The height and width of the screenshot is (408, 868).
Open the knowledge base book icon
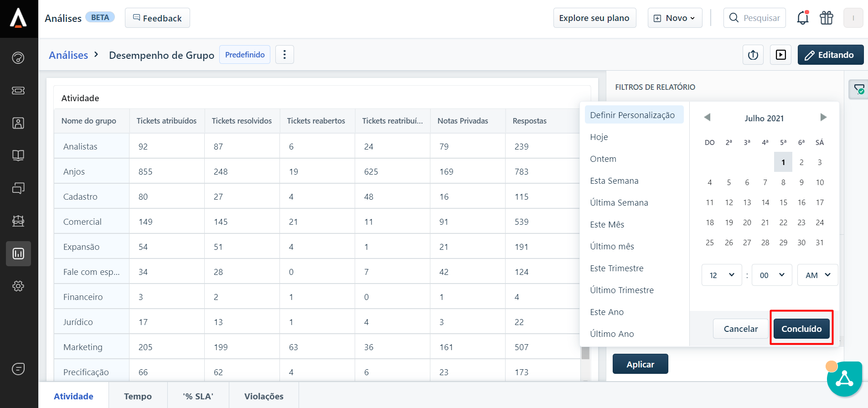[18, 156]
